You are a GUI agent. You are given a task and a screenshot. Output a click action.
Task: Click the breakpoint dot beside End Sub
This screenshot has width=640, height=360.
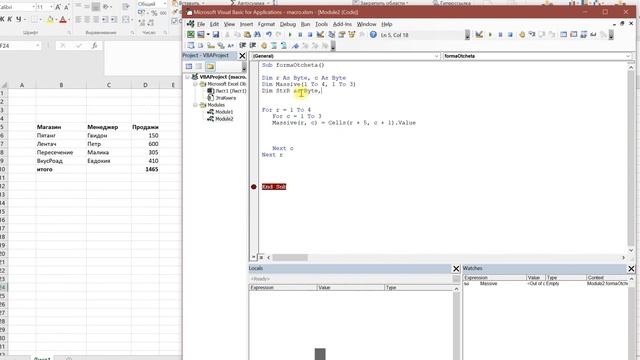(253, 187)
